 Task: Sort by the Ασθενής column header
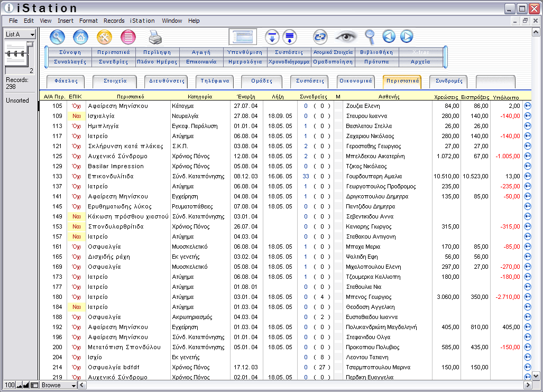(389, 97)
